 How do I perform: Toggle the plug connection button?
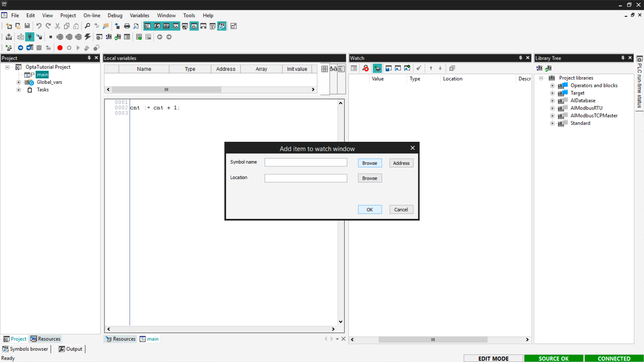click(x=30, y=37)
